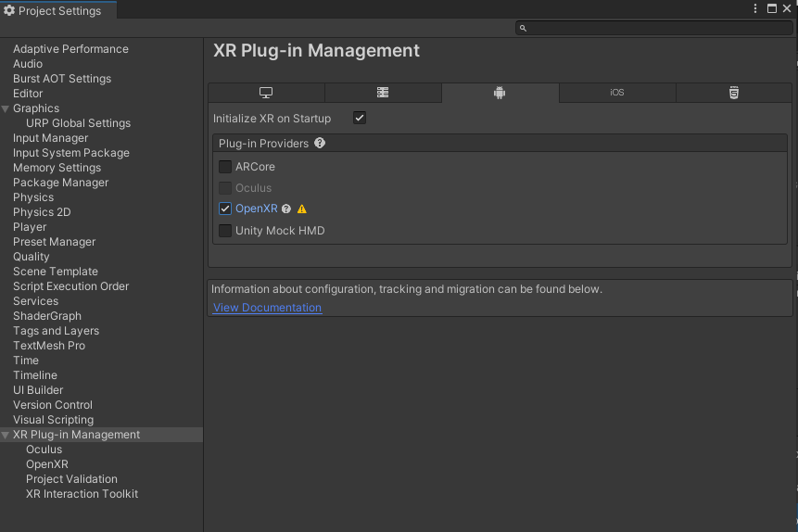Screen dimensions: 798x532
Task: Open Adaptive Performance settings
Action: tap(70, 49)
